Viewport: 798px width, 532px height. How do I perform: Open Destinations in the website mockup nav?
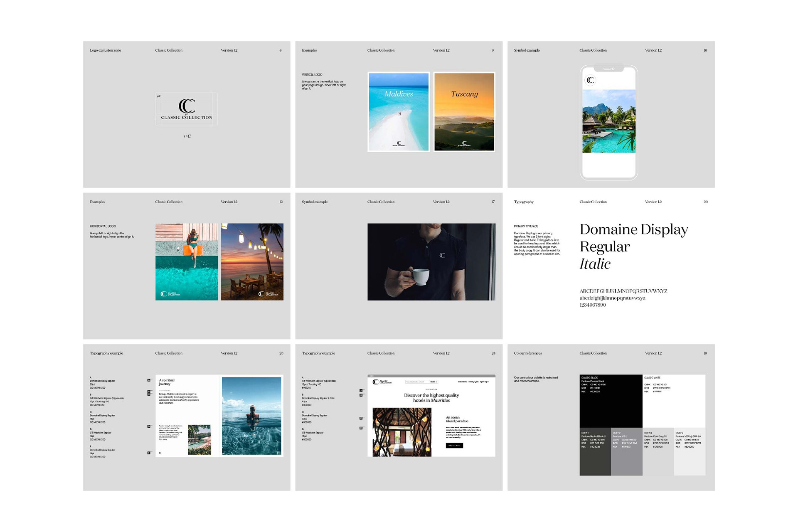tap(462, 382)
